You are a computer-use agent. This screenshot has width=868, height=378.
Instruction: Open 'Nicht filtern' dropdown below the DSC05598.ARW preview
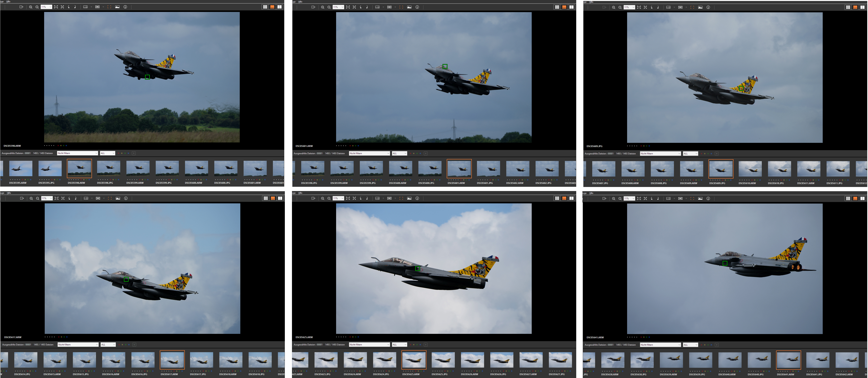point(77,153)
